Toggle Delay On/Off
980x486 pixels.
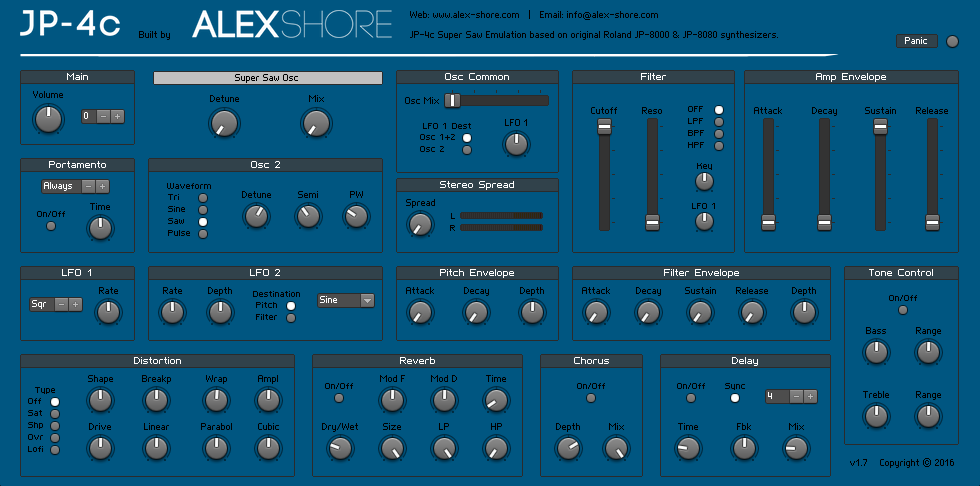691,398
